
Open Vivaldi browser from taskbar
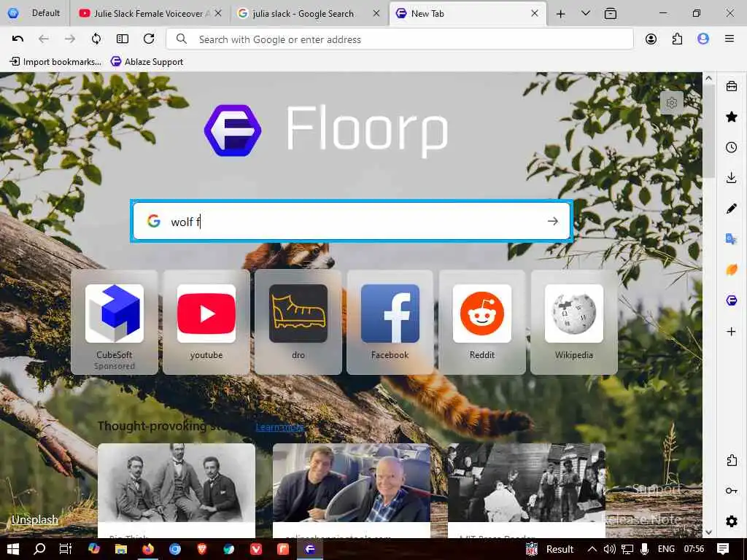[256, 549]
